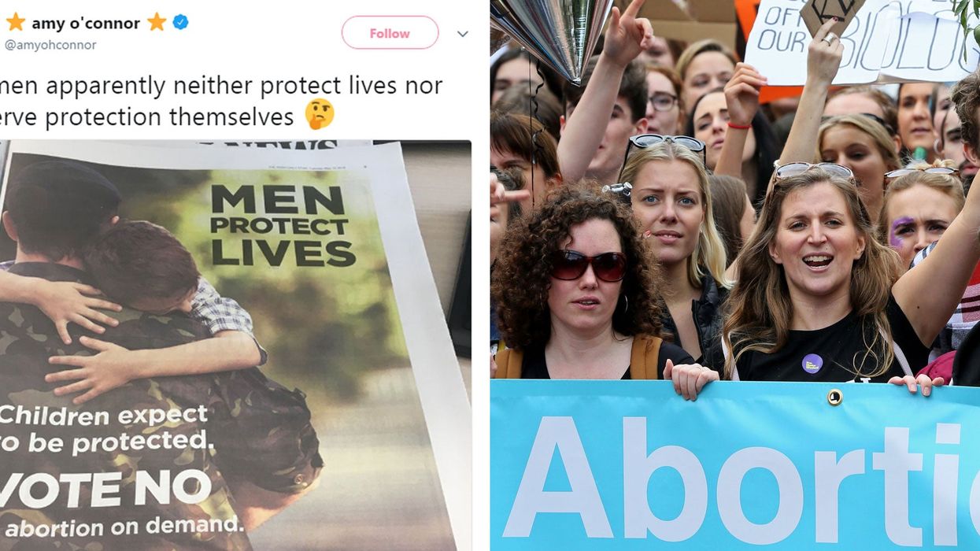The image size is (980, 551).
Task: Click the abortion on demand text
Action: point(123,524)
